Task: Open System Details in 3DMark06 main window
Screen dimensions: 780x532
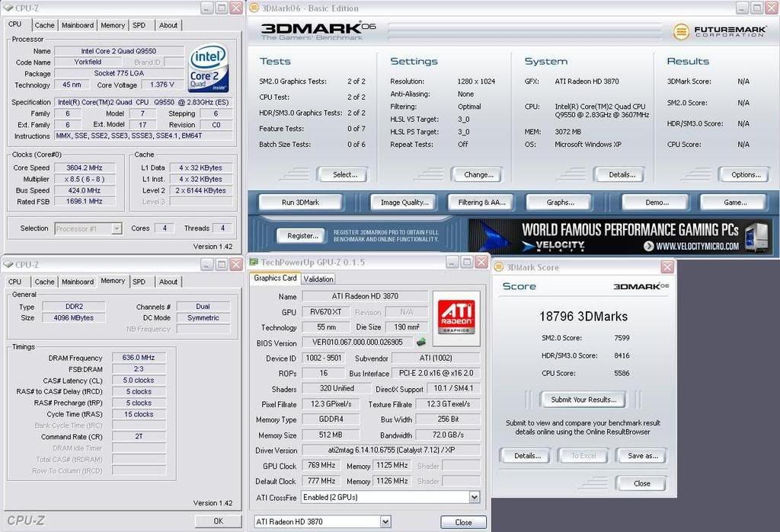Action: 622,175
